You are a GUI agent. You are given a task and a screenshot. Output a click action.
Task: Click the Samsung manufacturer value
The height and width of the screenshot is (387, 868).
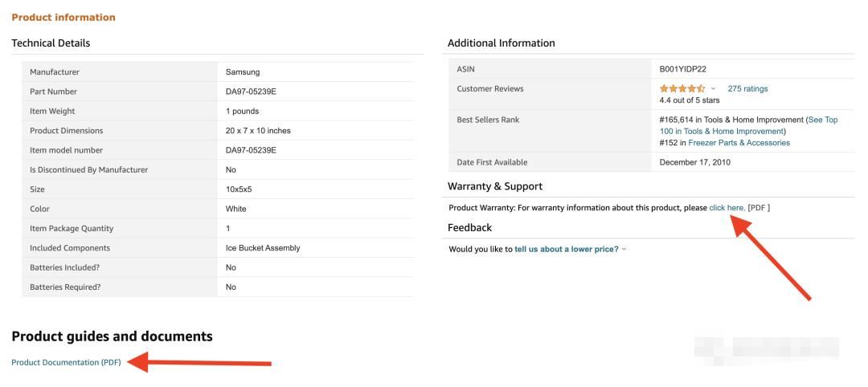pyautogui.click(x=243, y=72)
